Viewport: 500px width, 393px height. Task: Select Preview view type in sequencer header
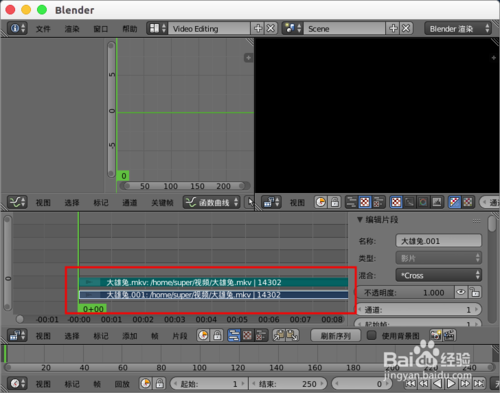point(247,335)
